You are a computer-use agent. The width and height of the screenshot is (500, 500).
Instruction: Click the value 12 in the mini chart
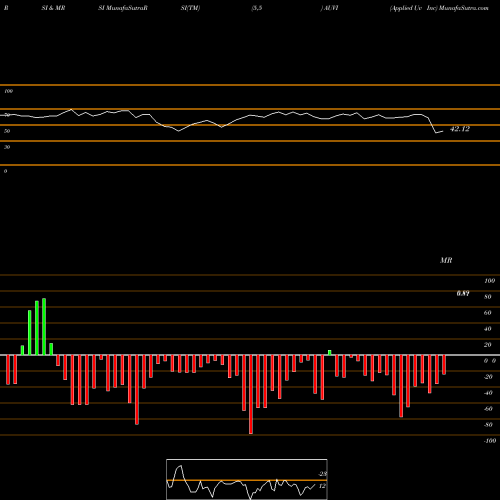322,486
